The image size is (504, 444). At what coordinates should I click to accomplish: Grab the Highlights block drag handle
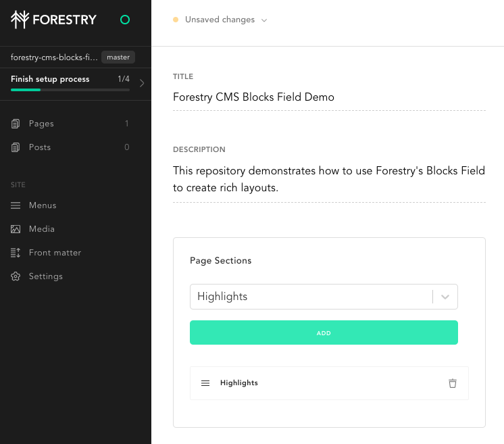click(205, 383)
